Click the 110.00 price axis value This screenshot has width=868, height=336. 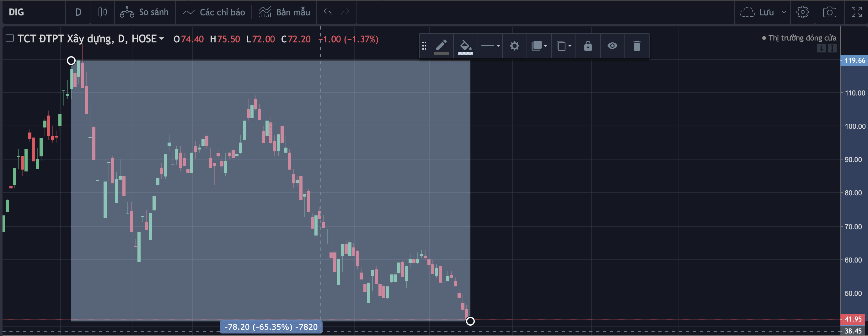855,93
